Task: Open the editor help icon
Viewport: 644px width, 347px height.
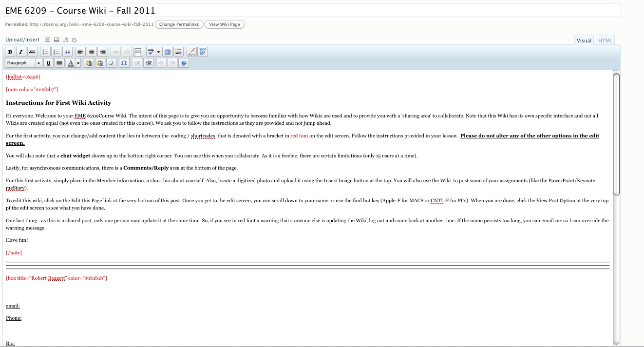Action: coord(184,63)
